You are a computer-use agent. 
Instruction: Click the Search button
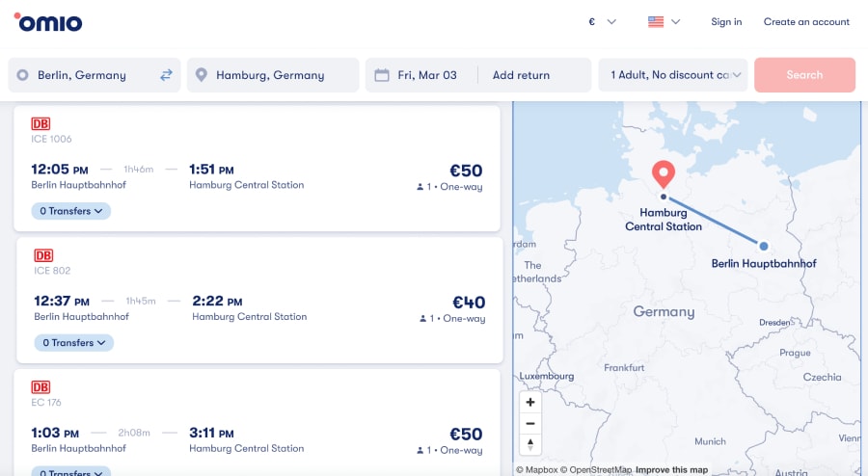coord(805,74)
